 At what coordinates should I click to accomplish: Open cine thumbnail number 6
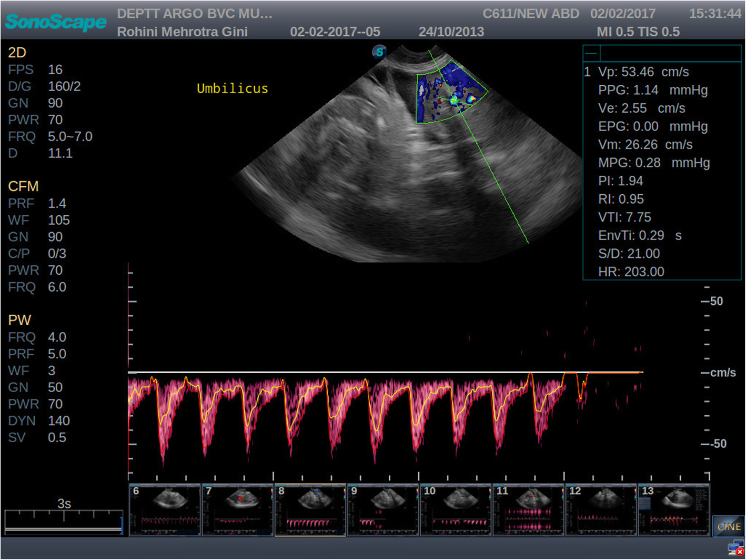tap(165, 510)
